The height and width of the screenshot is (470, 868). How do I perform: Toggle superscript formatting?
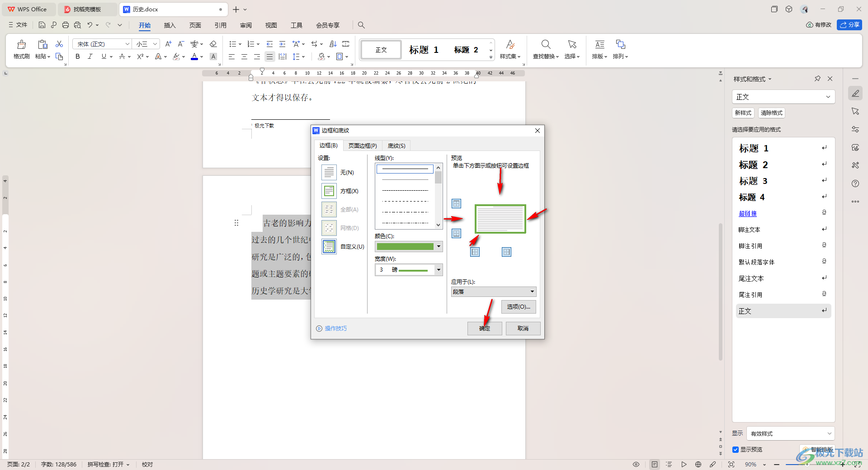(140, 56)
